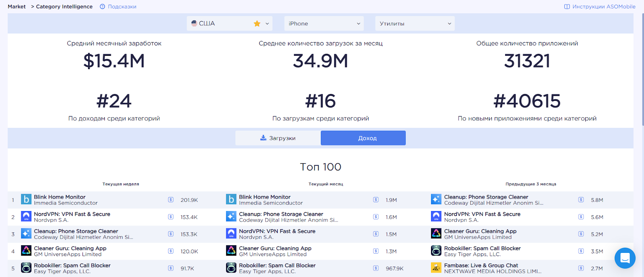The height and width of the screenshot is (277, 644).
Task: Open the iPhone device dropdown
Action: pos(324,23)
